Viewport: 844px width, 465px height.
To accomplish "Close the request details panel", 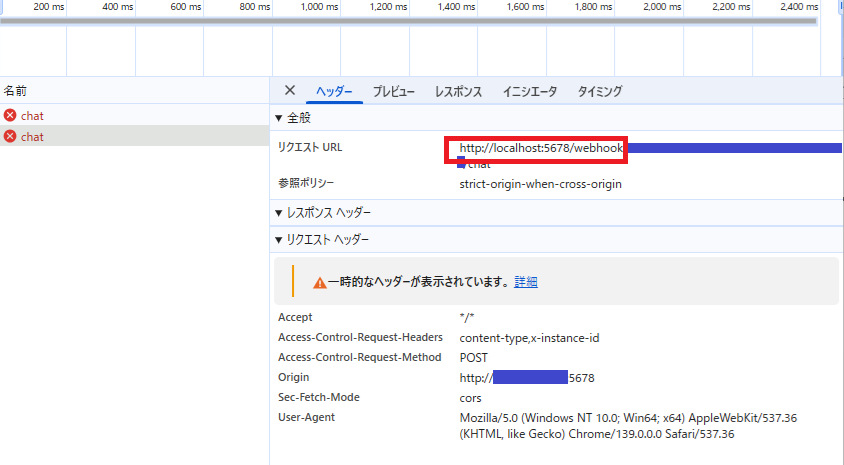I will [x=290, y=91].
